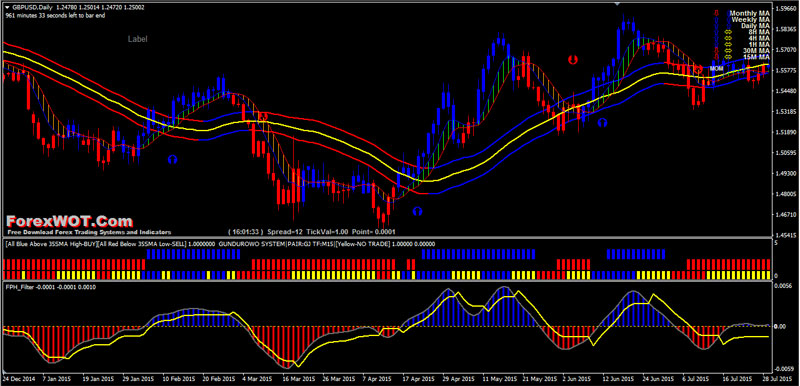
Task: Click the '1H MA' label
Action: pyautogui.click(x=760, y=44)
